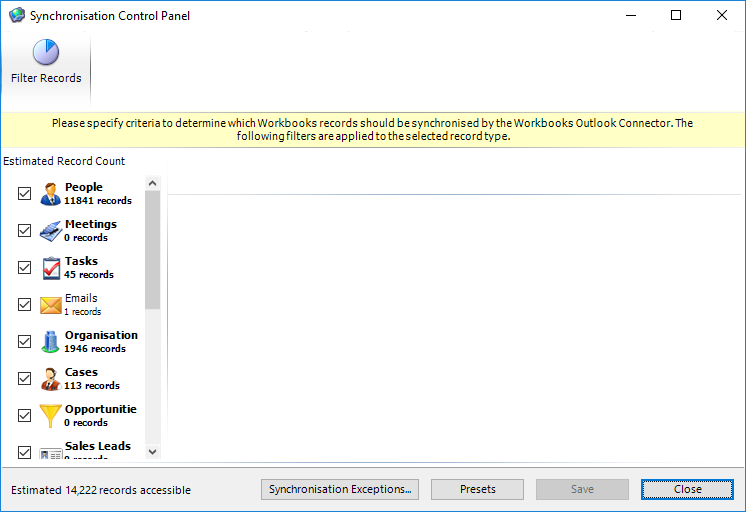This screenshot has height=512, width=746.
Task: Toggle the Cases checkbox
Action: coord(25,379)
